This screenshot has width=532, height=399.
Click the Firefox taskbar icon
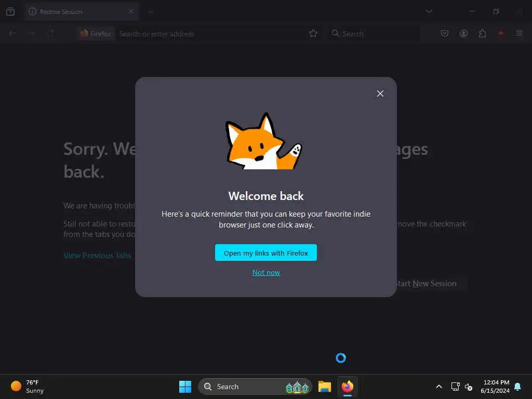[x=348, y=387]
